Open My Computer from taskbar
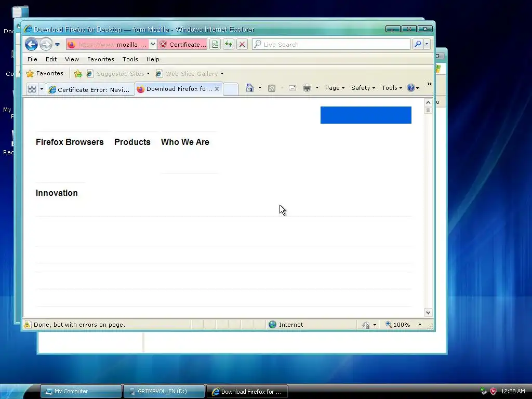532x399 pixels. (81, 392)
